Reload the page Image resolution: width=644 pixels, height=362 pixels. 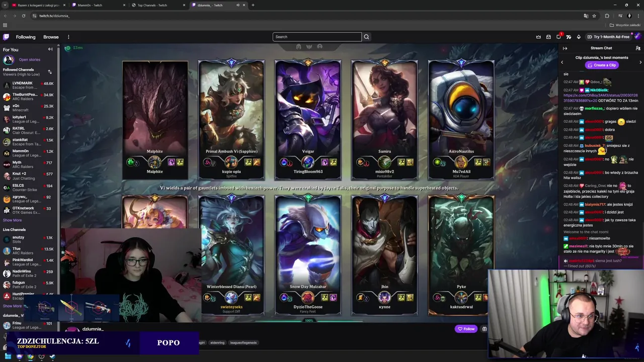click(x=23, y=16)
